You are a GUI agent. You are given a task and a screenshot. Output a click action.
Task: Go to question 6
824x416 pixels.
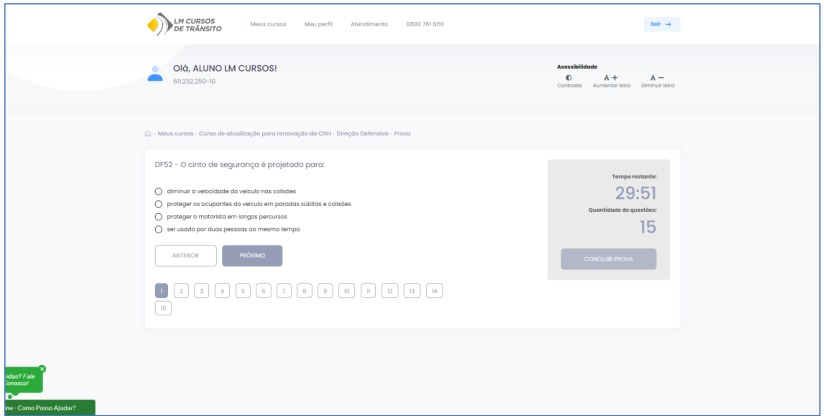(263, 290)
